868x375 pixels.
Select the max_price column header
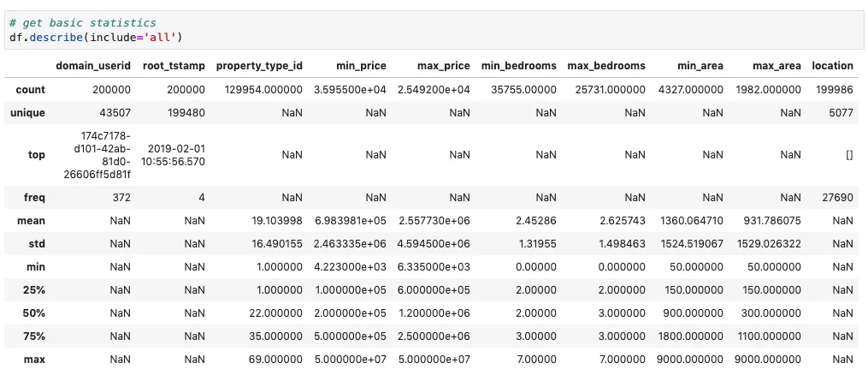[x=443, y=66]
